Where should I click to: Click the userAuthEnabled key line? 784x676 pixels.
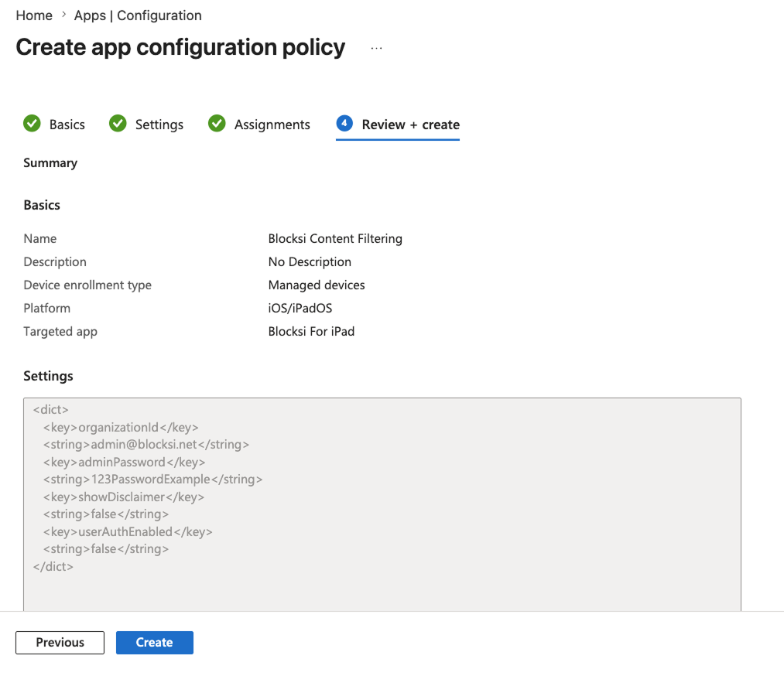[x=128, y=531]
